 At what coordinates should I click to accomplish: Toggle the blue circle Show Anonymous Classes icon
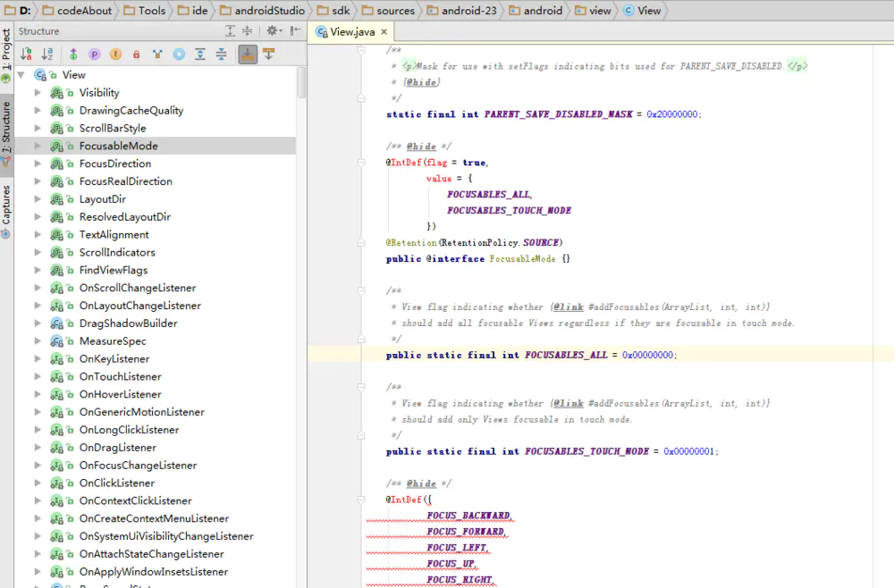(x=179, y=54)
